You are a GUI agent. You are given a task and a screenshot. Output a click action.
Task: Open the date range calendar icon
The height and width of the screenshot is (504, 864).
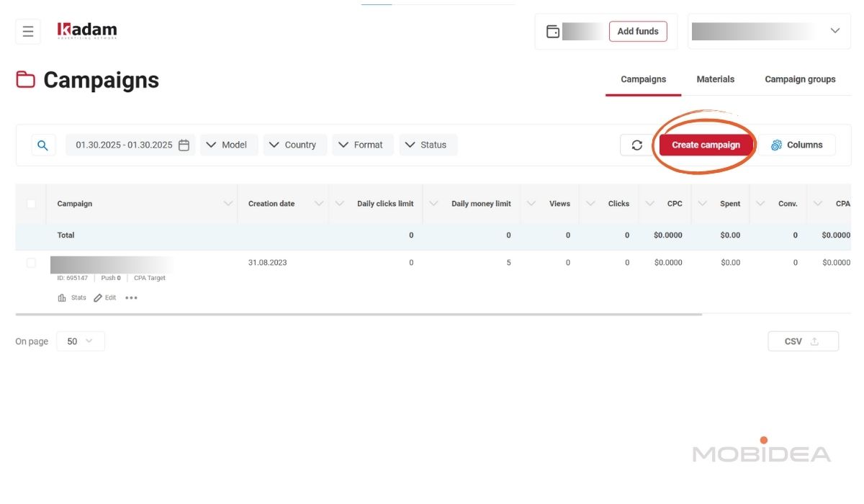(184, 145)
